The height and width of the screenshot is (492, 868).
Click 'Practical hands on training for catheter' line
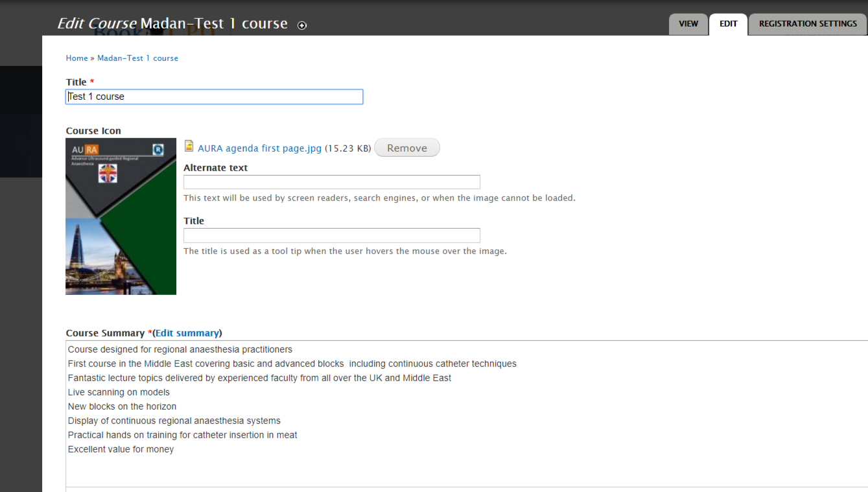point(183,435)
